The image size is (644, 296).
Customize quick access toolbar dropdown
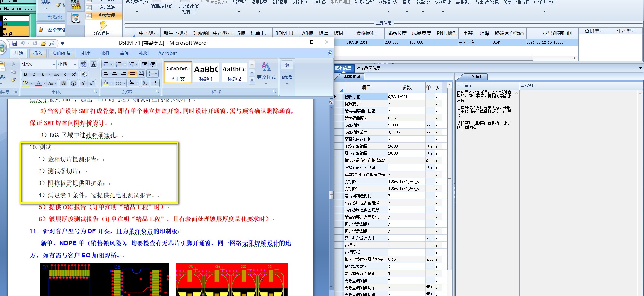coord(63,43)
